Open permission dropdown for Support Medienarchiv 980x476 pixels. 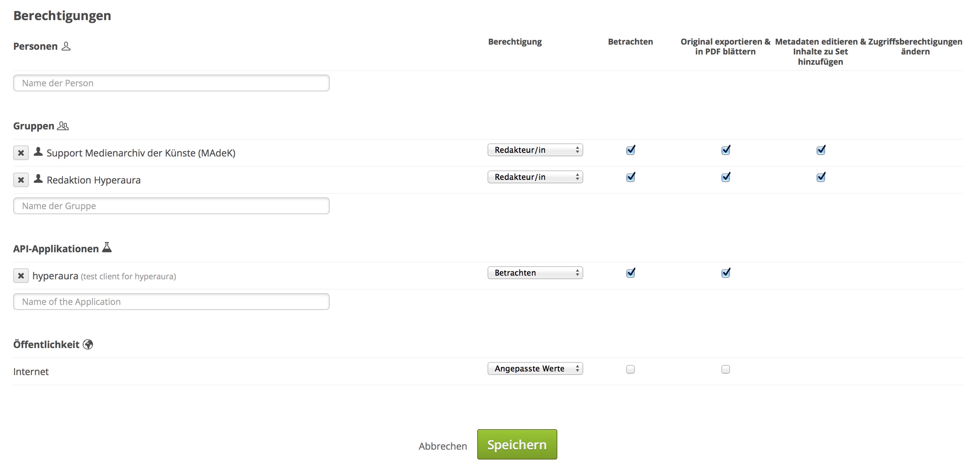[535, 150]
